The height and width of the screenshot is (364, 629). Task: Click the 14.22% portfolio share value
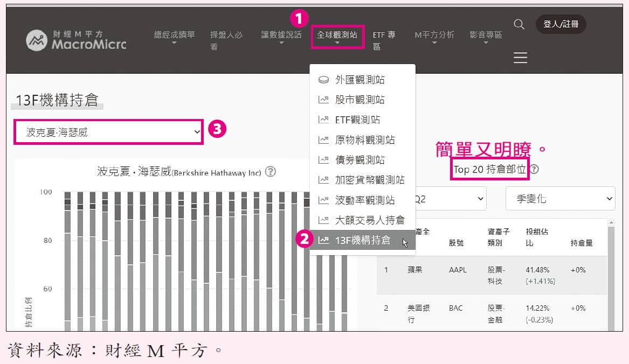(x=537, y=308)
